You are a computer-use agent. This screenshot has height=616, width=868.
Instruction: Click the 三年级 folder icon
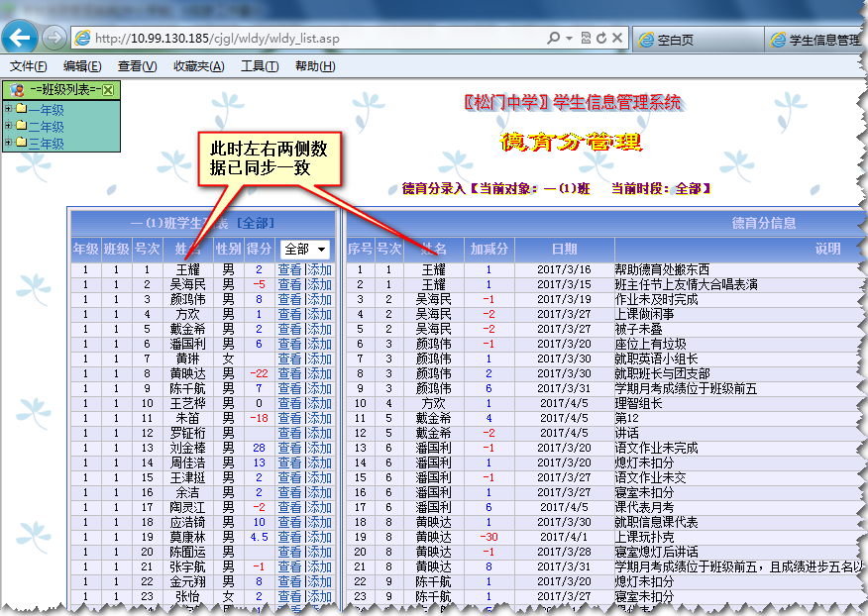point(20,144)
